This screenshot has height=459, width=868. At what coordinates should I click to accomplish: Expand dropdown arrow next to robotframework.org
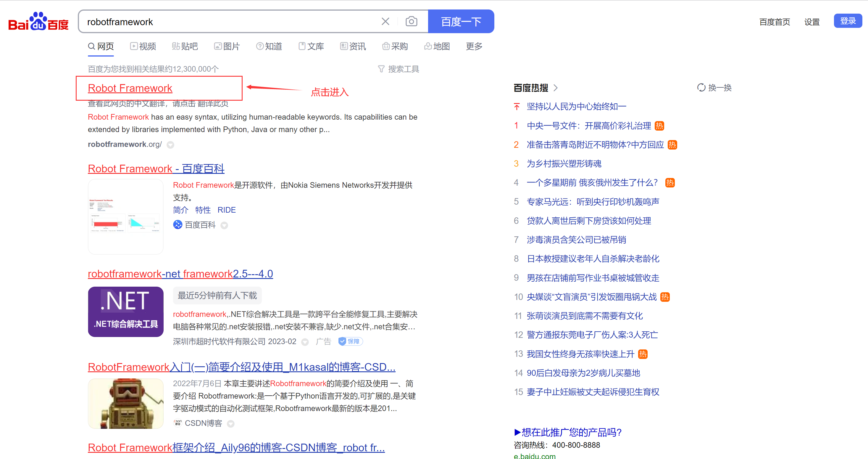click(170, 145)
